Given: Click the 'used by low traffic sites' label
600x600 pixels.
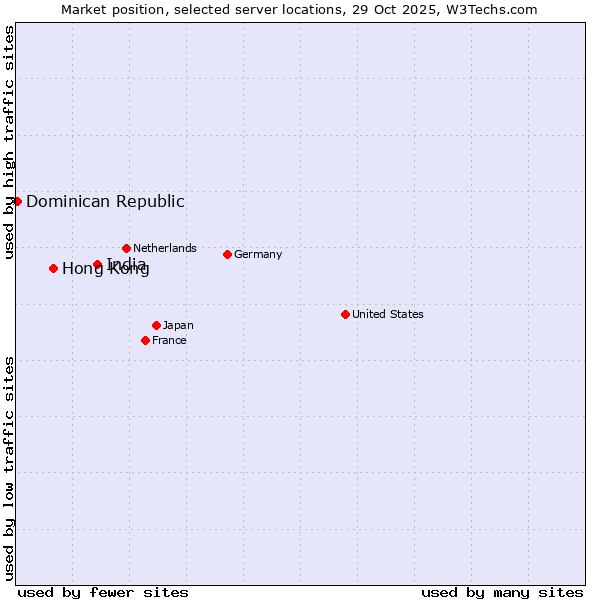Looking at the screenshot, I should tap(9, 468).
